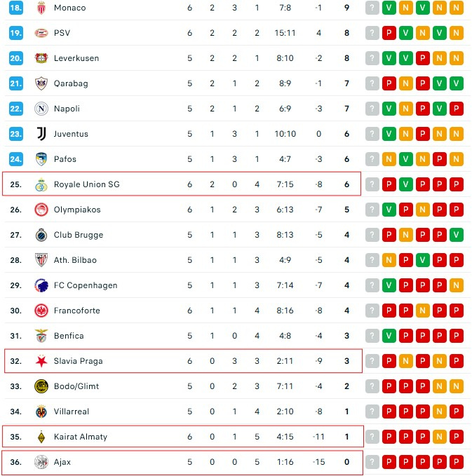This screenshot has height=476, width=472.
Task: Click the Slavia Praga star crest
Action: [41, 361]
